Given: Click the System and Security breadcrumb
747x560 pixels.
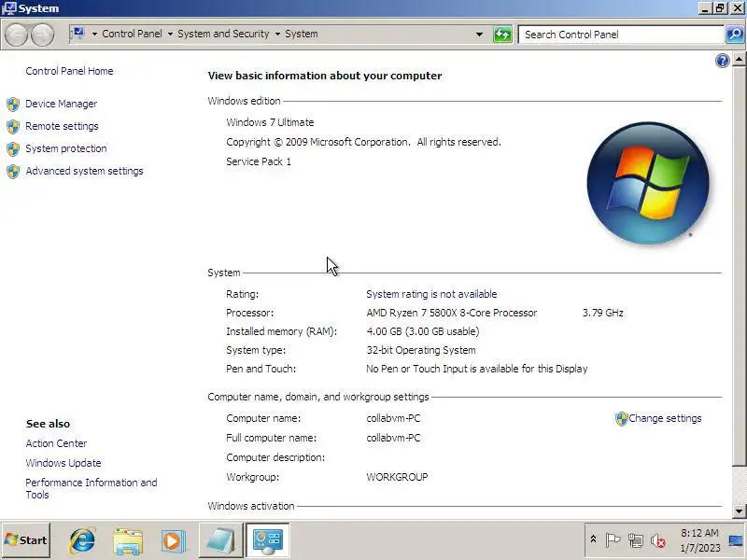Looking at the screenshot, I should pyautogui.click(x=223, y=34).
